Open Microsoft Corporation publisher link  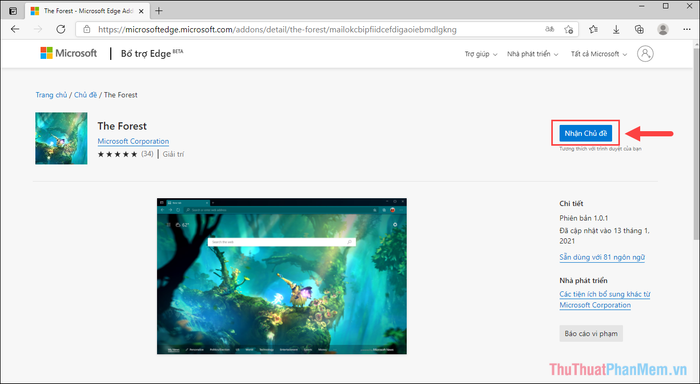(x=133, y=141)
